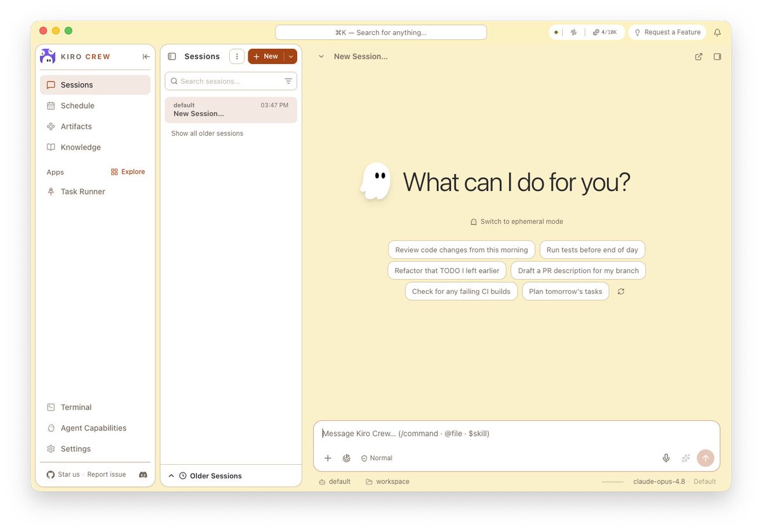Click the sparkle enhance prompt icon
Screen dimensions: 762x532
tap(686, 458)
